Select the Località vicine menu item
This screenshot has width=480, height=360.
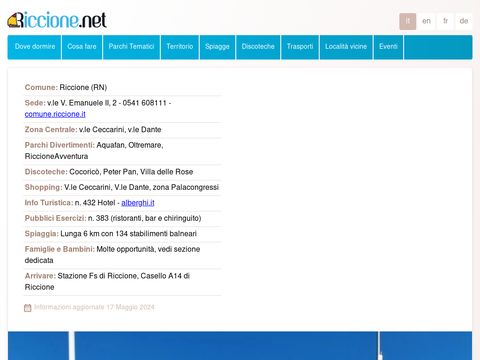coord(346,47)
